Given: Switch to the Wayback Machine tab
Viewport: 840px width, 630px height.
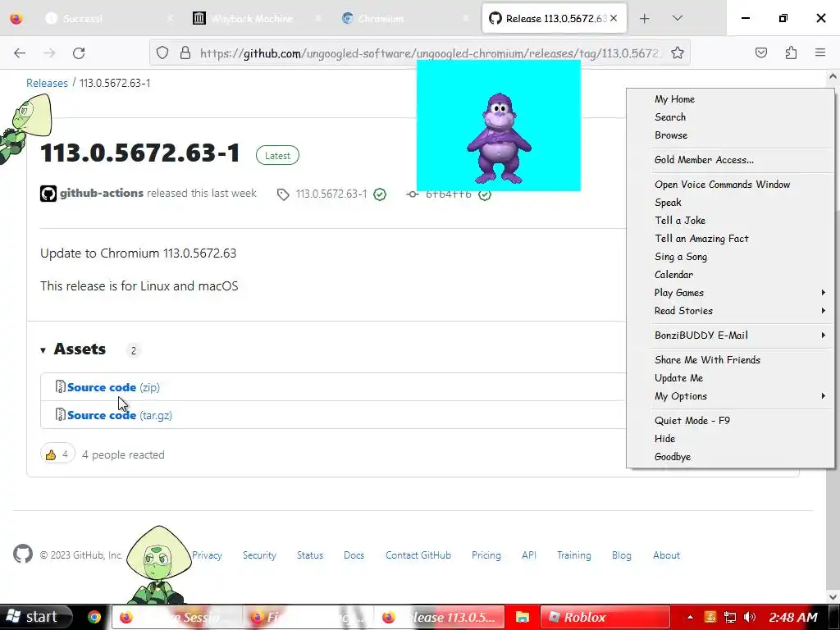Looking at the screenshot, I should 257,19.
